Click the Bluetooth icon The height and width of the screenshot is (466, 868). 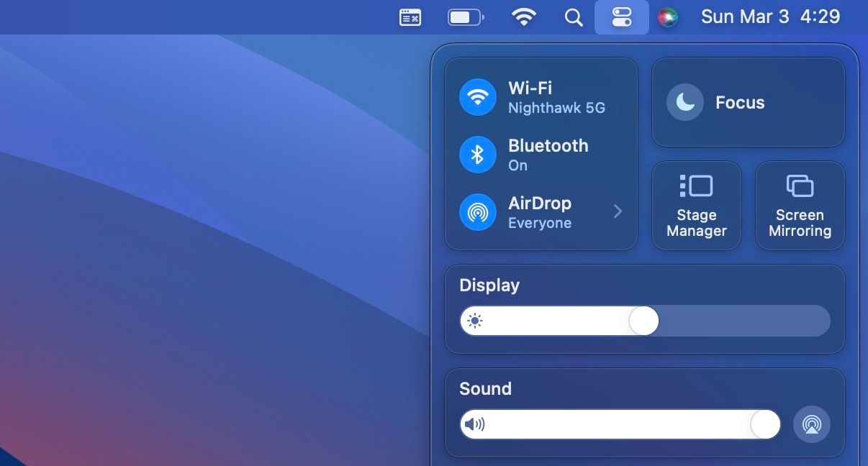(477, 154)
